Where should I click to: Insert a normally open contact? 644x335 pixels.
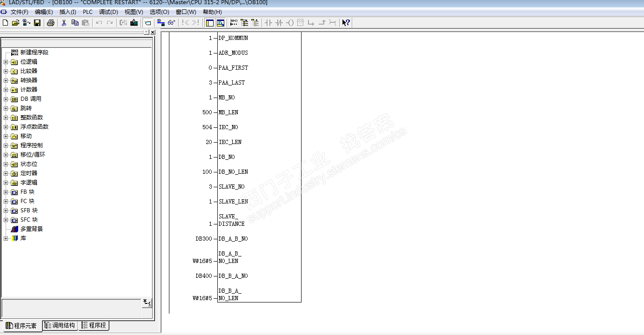click(268, 22)
